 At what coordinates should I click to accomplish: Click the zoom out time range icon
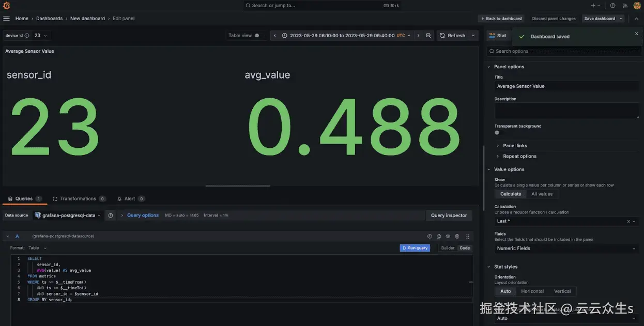428,36
